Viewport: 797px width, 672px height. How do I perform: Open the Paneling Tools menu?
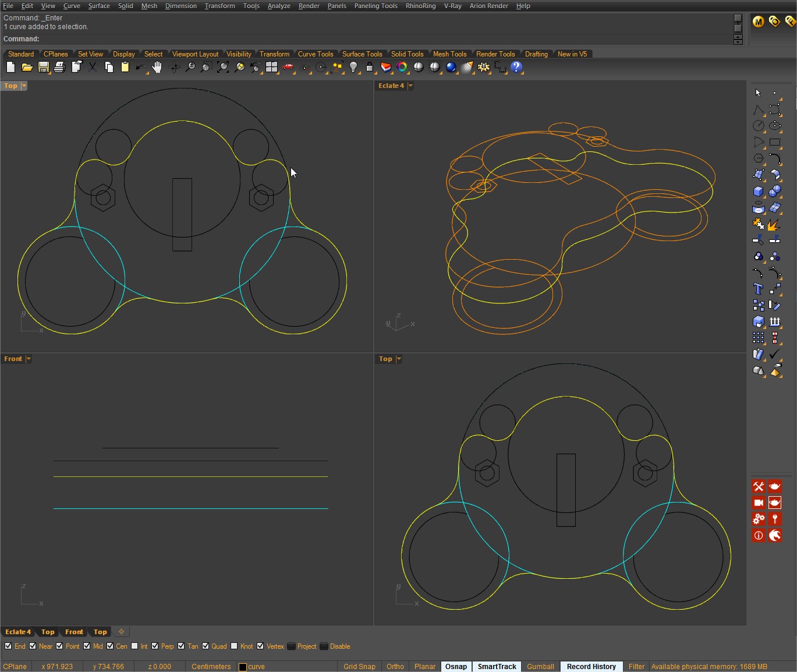376,6
